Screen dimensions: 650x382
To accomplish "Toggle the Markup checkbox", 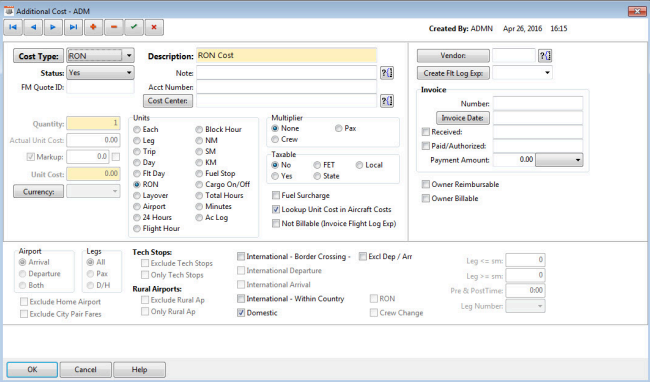I will pyautogui.click(x=30, y=157).
